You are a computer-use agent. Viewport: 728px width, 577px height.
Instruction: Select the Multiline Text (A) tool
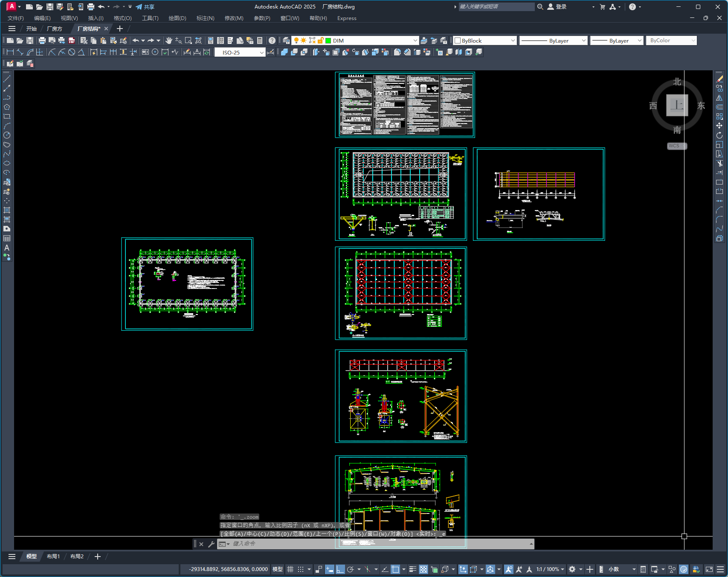tap(7, 248)
